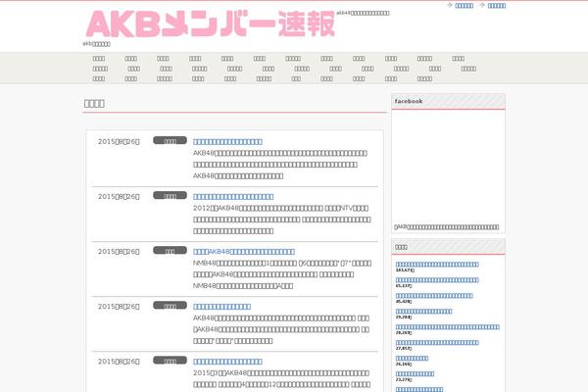Image resolution: width=588 pixels, height=392 pixels.
Task: Open the popular link with 29,284 views
Action: click(x=423, y=312)
